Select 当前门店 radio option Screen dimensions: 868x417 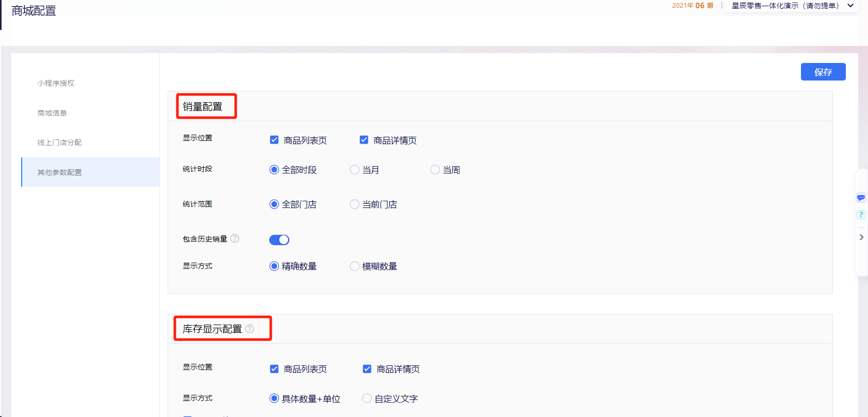(355, 204)
